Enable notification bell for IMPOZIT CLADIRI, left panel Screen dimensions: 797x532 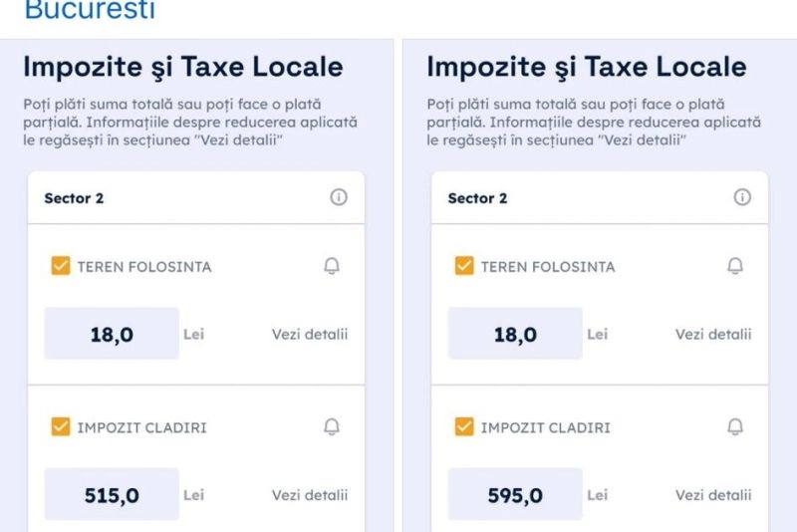332,426
